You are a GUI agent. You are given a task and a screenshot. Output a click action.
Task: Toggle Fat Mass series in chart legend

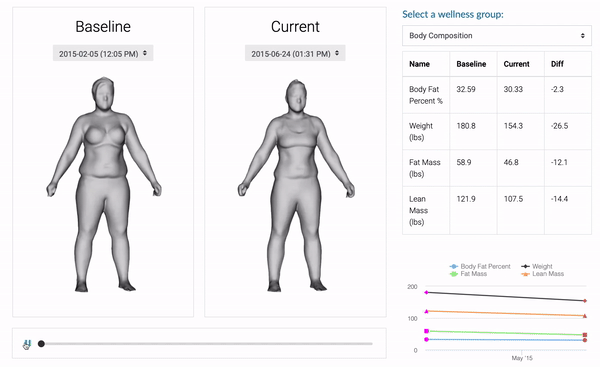[468, 274]
